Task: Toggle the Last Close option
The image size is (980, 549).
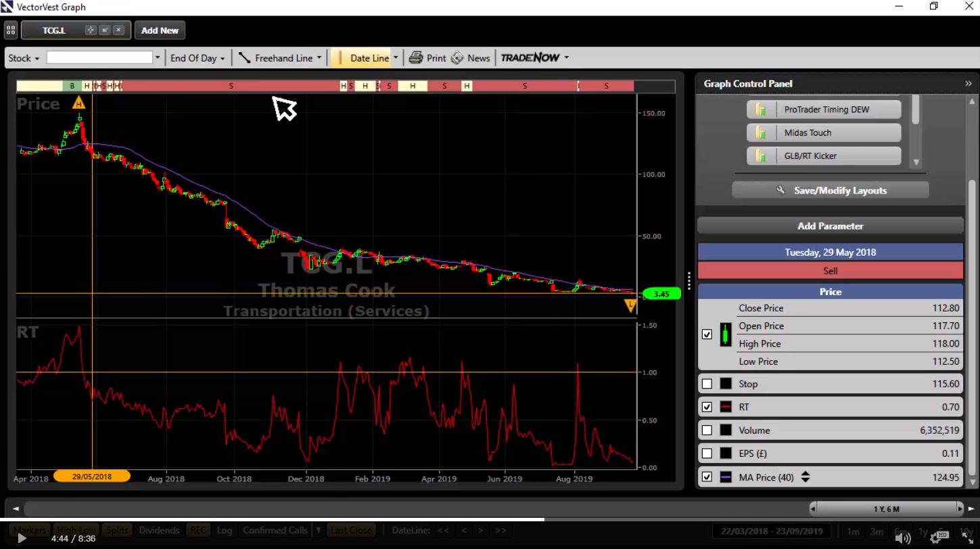Action: (x=352, y=530)
